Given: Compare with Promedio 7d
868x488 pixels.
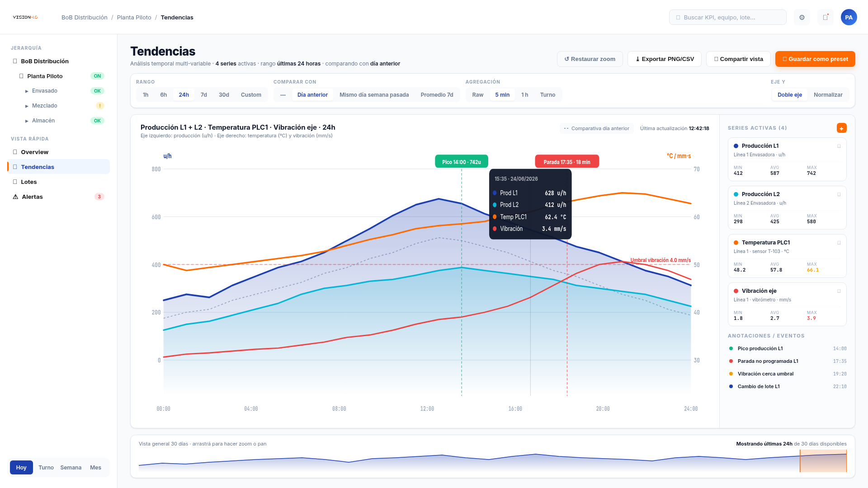Looking at the screenshot, I should (437, 95).
